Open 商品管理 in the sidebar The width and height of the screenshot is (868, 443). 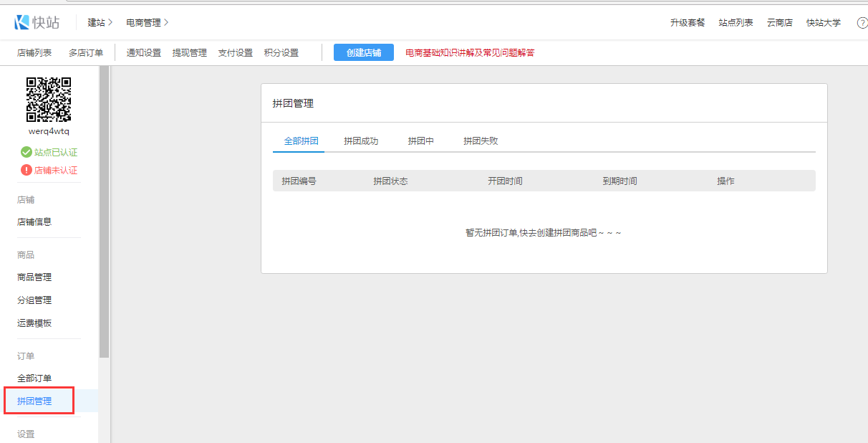click(34, 277)
